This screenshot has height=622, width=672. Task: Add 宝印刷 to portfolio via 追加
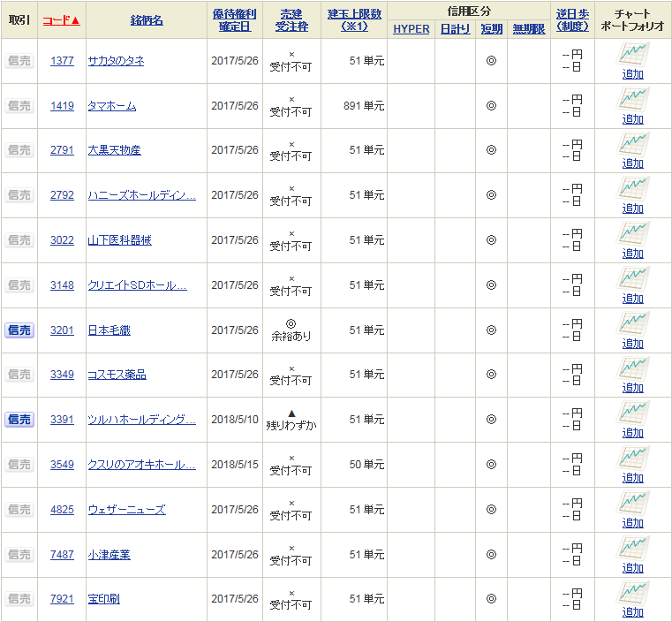(633, 612)
